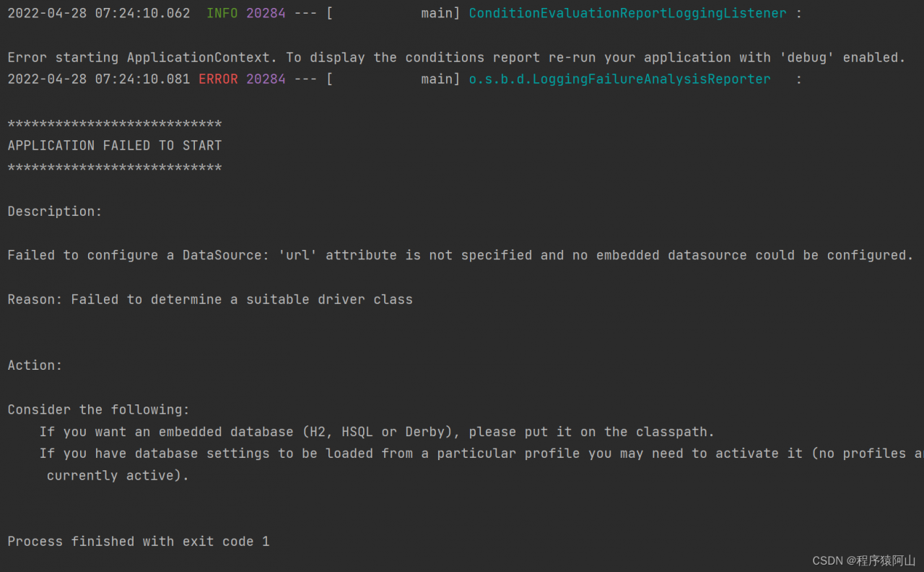
Task: Click the 'currently active).' line
Action: 118,475
